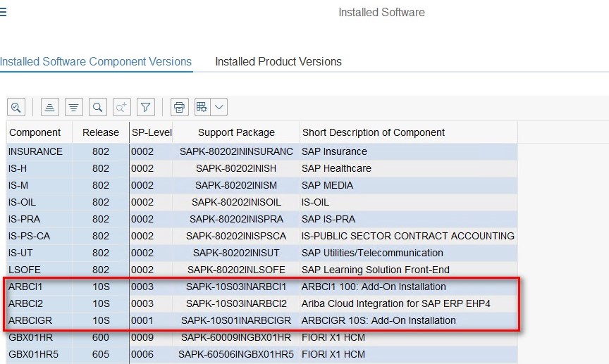This screenshot has width=609, height=364.
Task: Click the SP-Level column header
Action: (x=152, y=132)
